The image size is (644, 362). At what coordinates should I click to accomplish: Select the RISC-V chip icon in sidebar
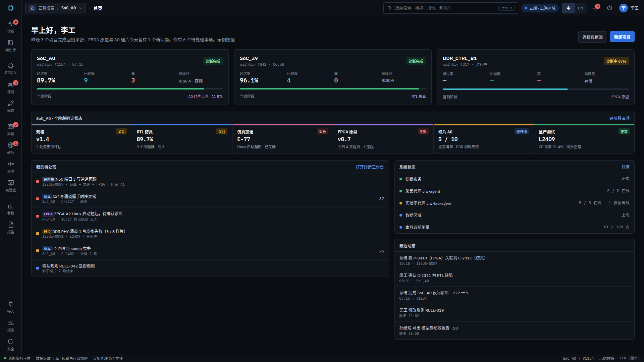(x=11, y=68)
